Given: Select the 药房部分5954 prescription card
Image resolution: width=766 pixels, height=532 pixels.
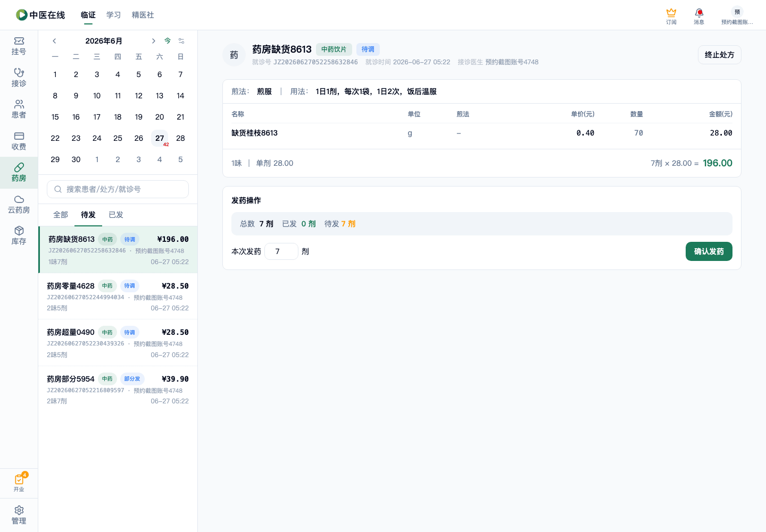Looking at the screenshot, I should pyautogui.click(x=118, y=389).
